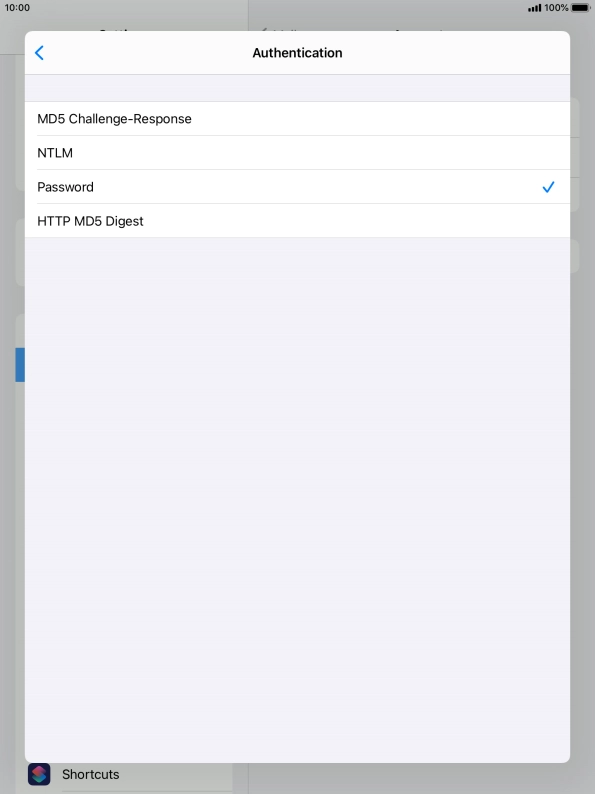595x794 pixels.
Task: Open Shortcuts label in settings sidebar
Action: click(91, 774)
